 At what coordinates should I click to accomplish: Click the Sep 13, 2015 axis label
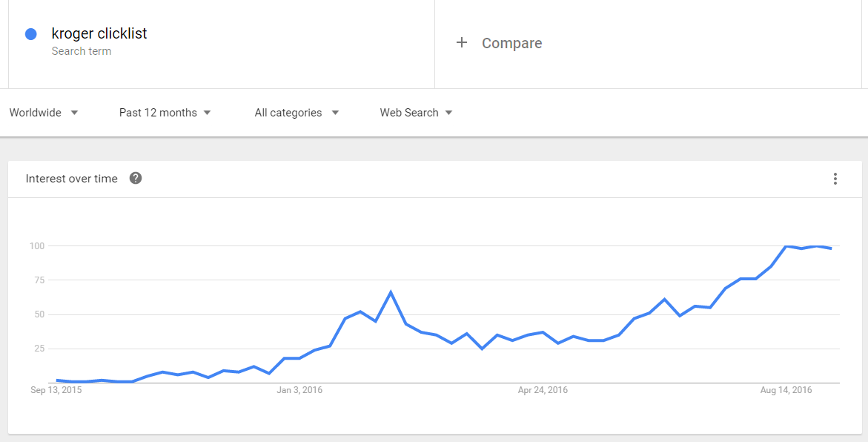point(56,390)
